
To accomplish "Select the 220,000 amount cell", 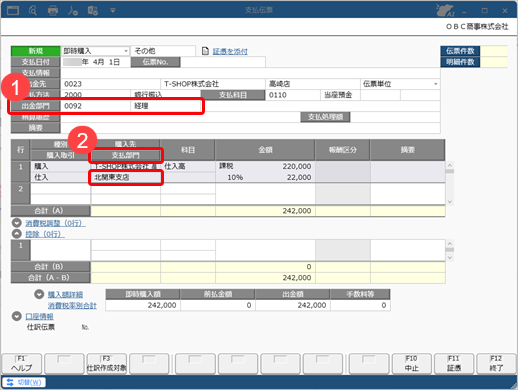I will point(265,166).
